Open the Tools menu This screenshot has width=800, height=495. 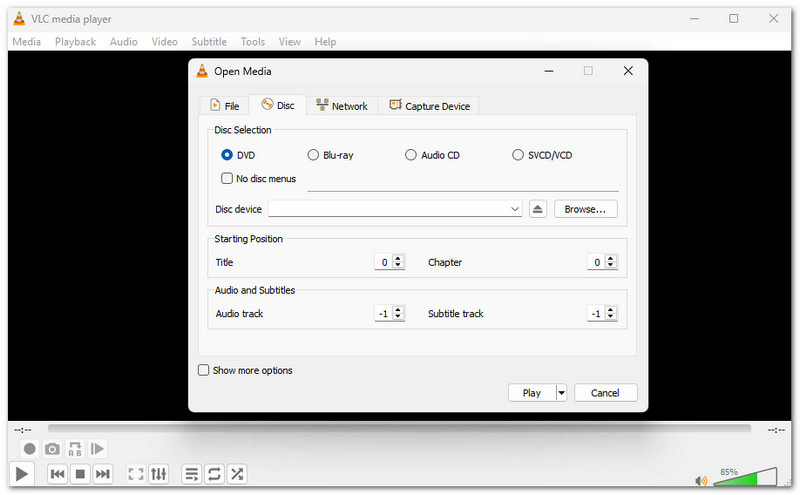click(253, 42)
